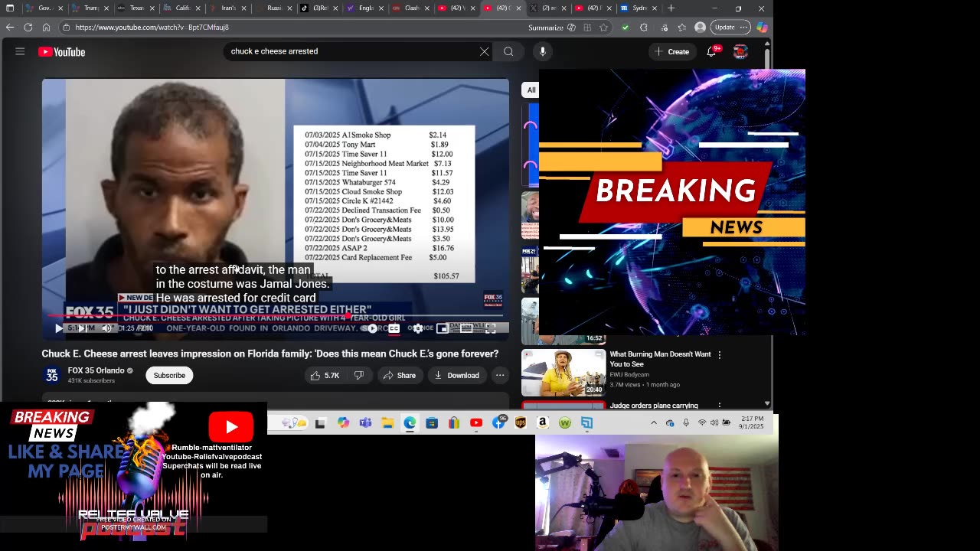Share the Chuck E. Cheese video
The image size is (980, 551).
pyautogui.click(x=400, y=375)
